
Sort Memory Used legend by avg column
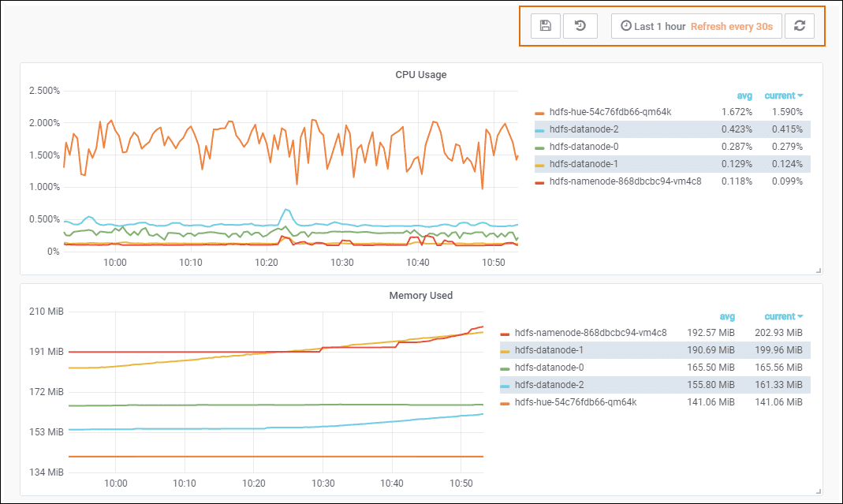727,316
